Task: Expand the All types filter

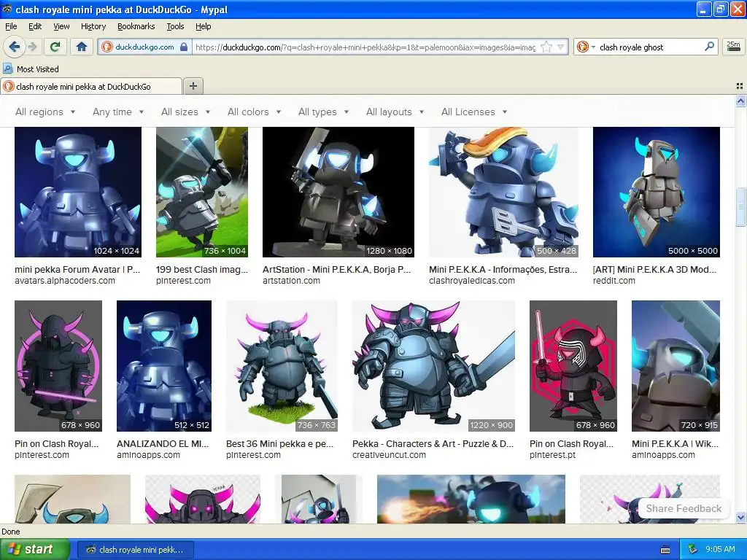Action: 323,112
